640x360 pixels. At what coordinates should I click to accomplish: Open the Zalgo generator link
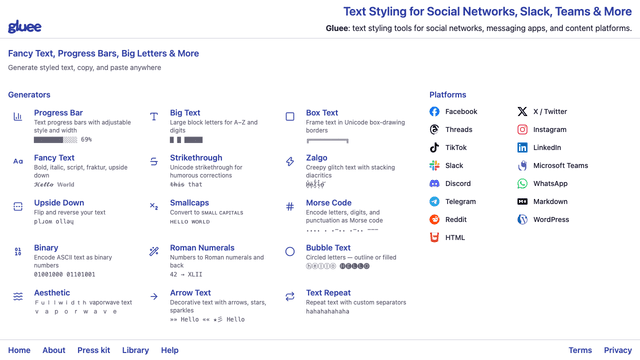(x=317, y=158)
